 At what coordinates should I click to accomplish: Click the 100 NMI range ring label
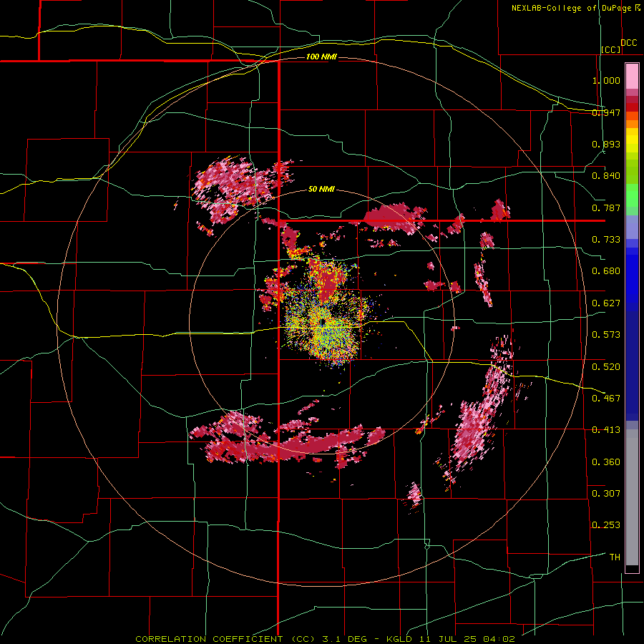(x=321, y=57)
